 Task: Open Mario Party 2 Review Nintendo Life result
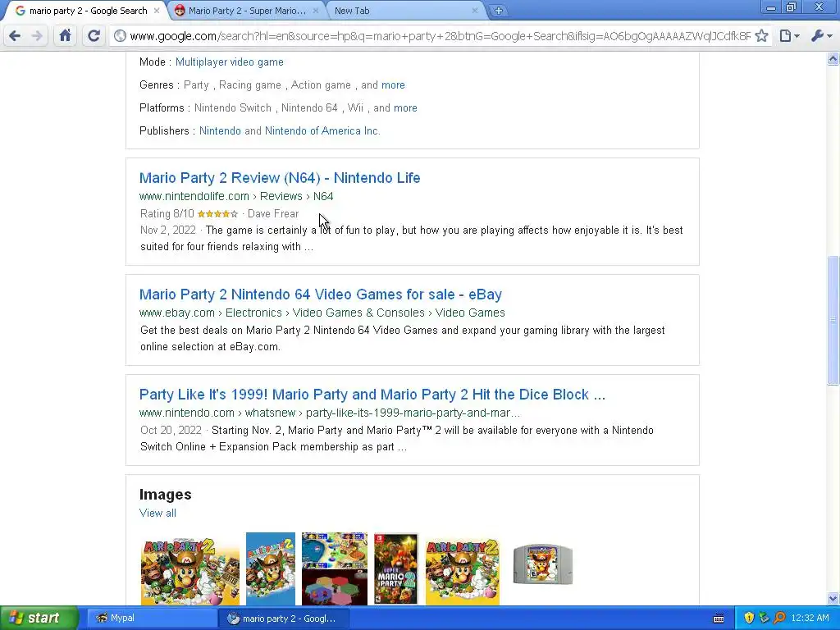coord(280,178)
